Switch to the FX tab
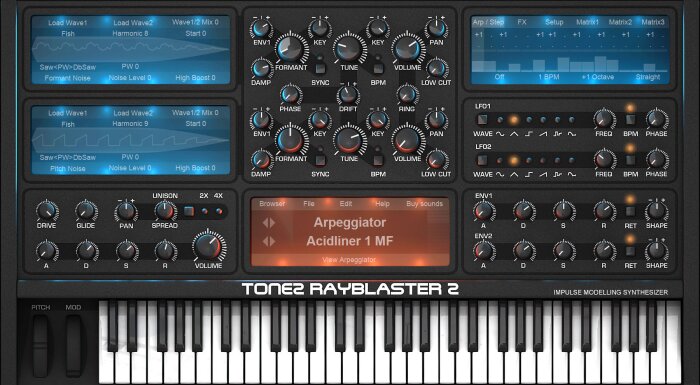700x385 pixels. click(x=522, y=22)
